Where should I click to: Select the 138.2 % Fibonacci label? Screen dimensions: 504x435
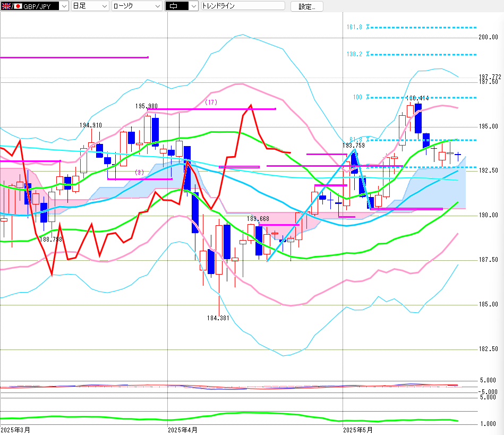coord(358,54)
